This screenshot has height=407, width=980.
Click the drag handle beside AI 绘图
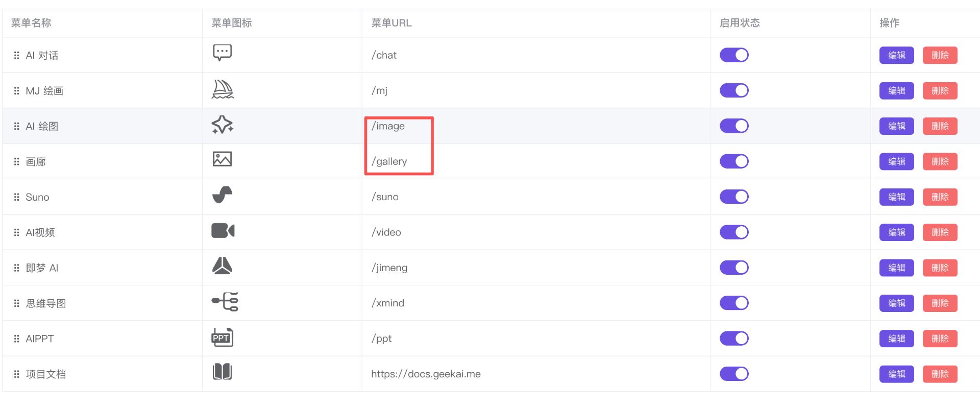pos(16,126)
